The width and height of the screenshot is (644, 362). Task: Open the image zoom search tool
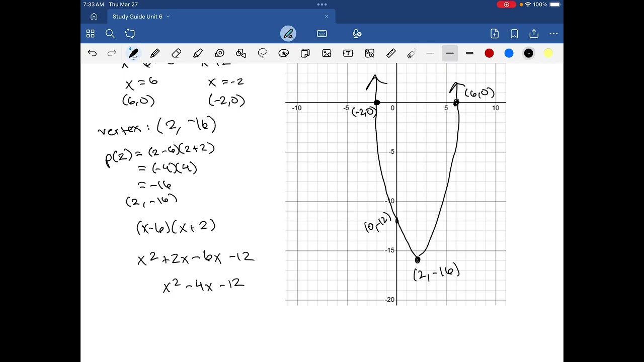point(370,53)
